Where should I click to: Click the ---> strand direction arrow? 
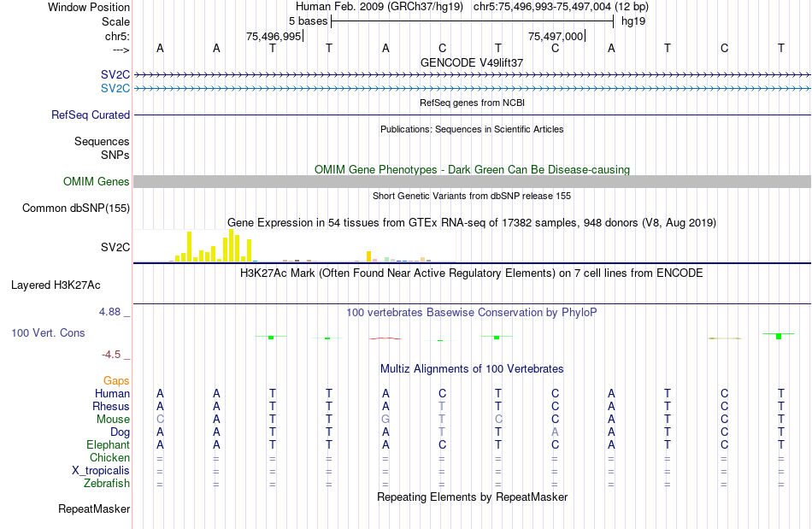coord(121,50)
